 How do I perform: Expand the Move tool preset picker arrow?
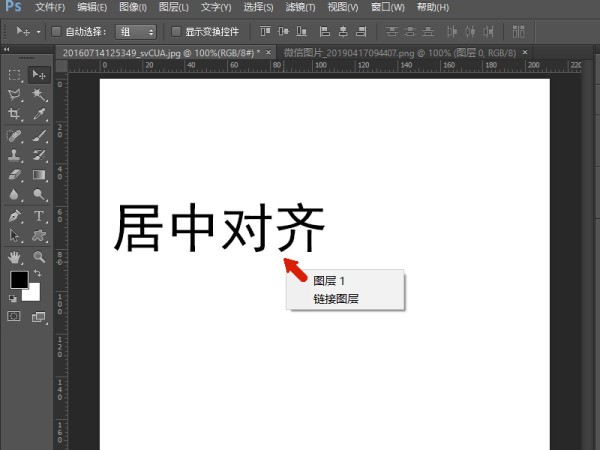coord(38,31)
